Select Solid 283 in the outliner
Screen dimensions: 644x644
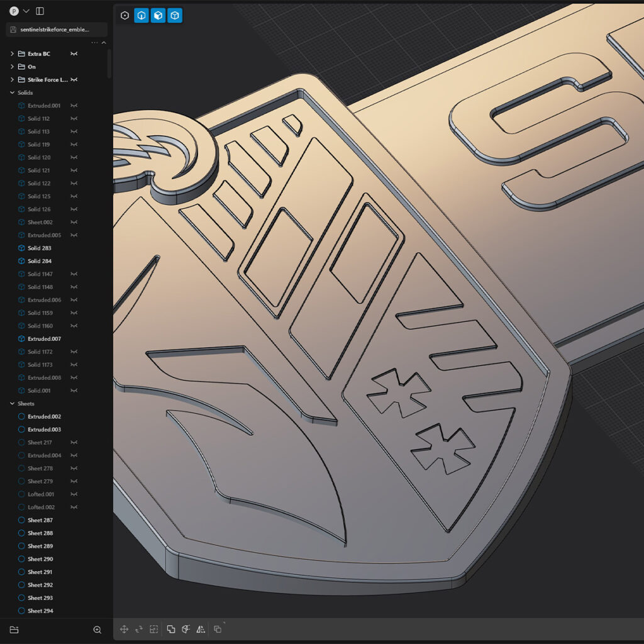pyautogui.click(x=40, y=248)
